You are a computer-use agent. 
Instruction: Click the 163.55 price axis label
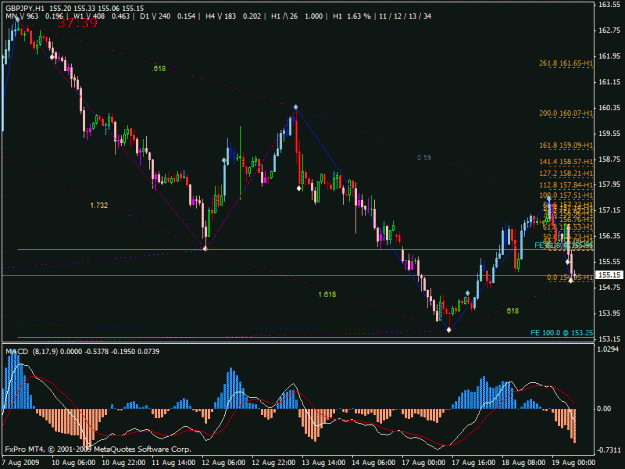(609, 4)
